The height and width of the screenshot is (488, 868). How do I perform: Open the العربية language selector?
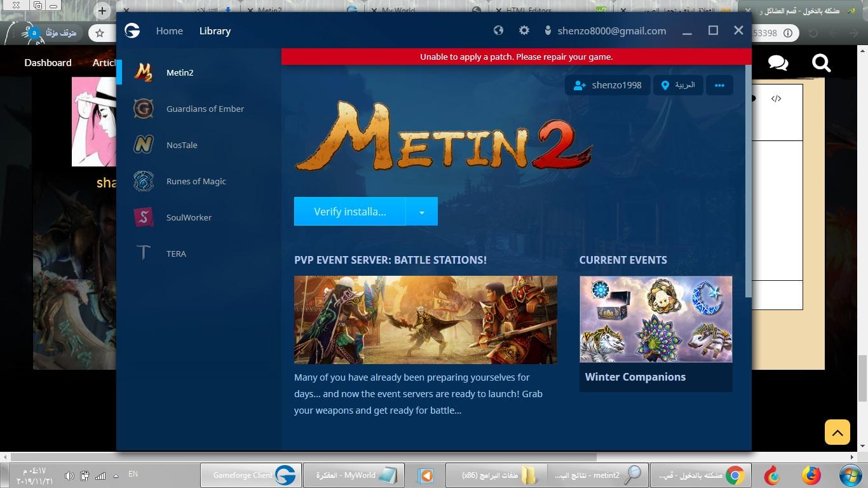click(x=677, y=85)
